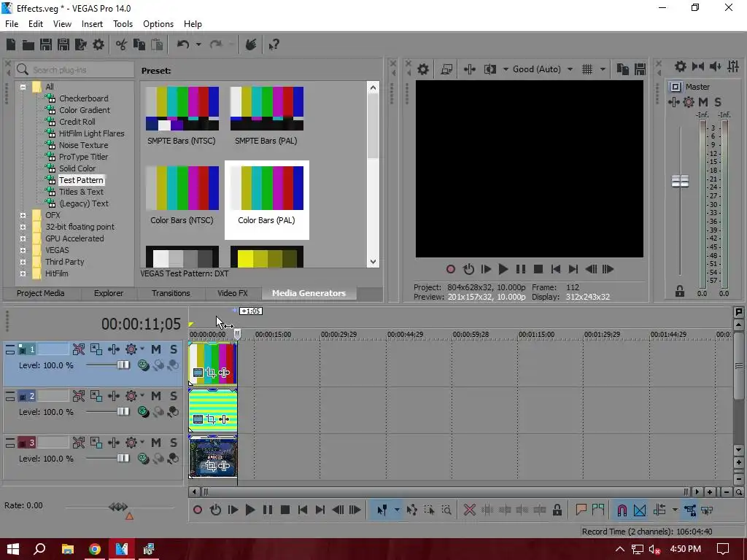Switch to the Transitions tab

pos(171,293)
